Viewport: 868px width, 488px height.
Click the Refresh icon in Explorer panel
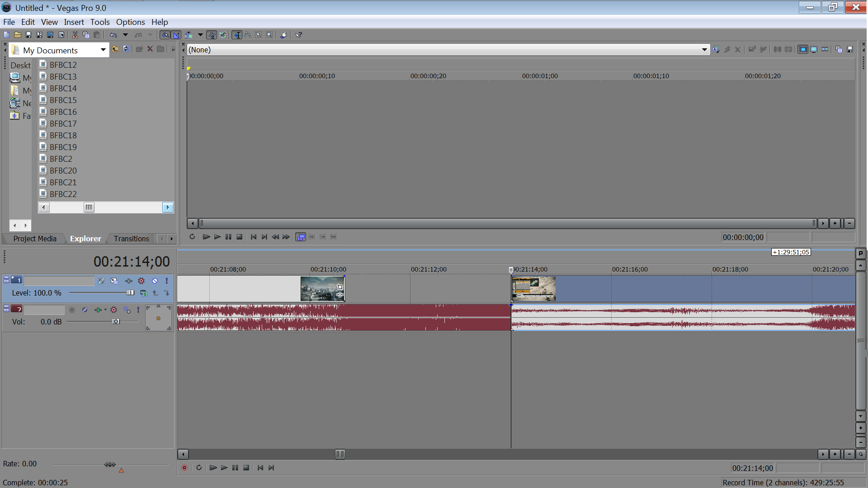tap(126, 49)
